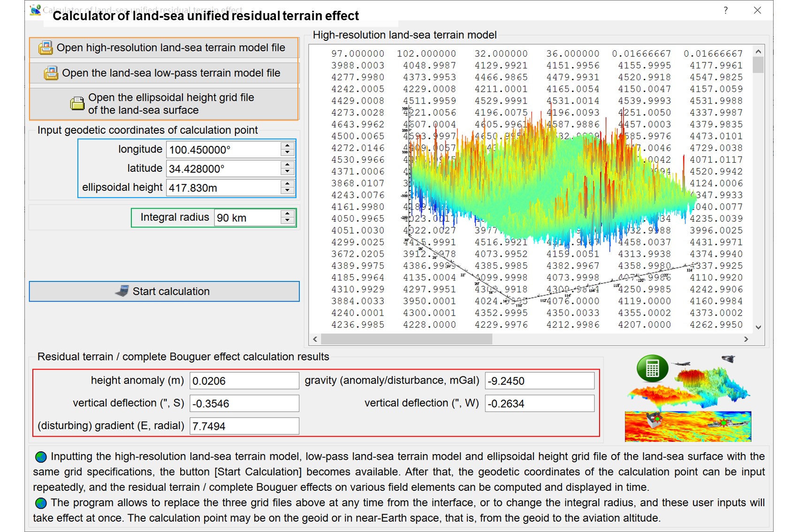Viewport: 798px width, 532px height.
Task: Click the longitude input field
Action: [x=223, y=150]
